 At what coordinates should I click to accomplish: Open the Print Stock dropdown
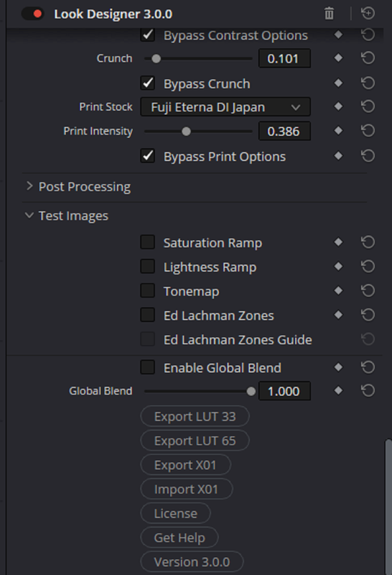pyautogui.click(x=225, y=106)
